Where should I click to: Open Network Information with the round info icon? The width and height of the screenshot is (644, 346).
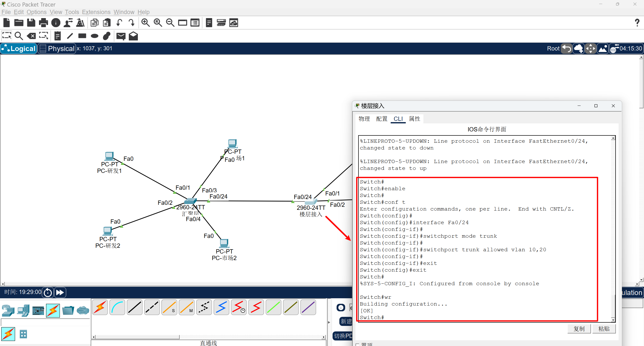56,23
